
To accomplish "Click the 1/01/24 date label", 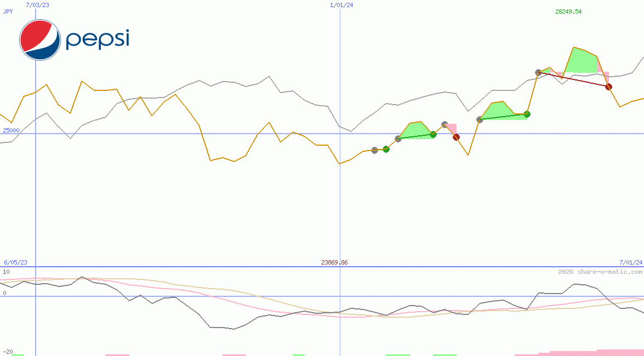I will (x=341, y=5).
